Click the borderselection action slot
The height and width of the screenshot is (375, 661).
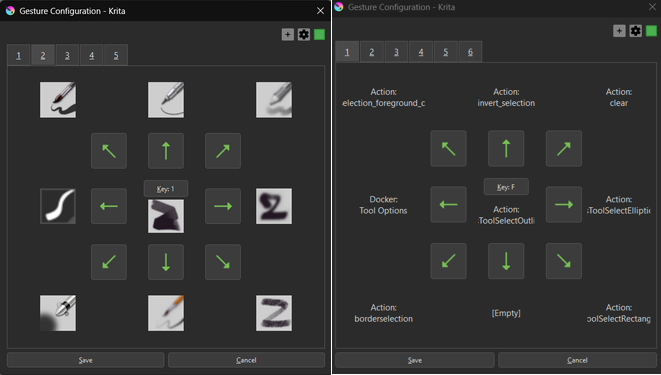(x=383, y=313)
